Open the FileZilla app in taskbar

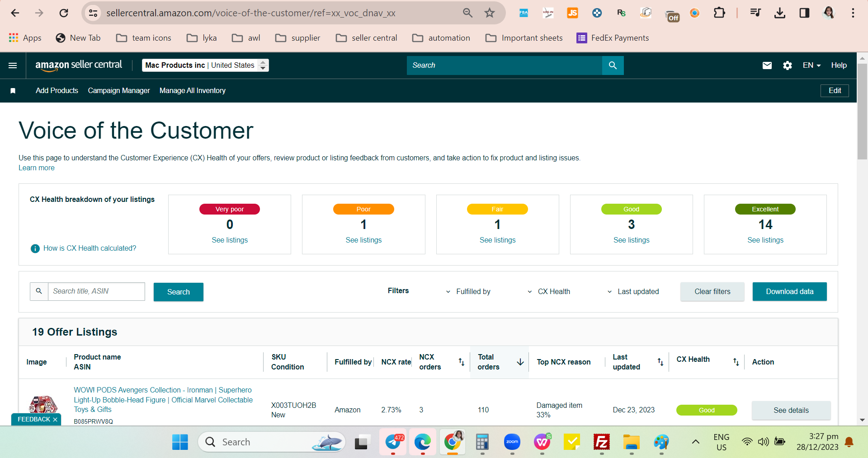602,442
